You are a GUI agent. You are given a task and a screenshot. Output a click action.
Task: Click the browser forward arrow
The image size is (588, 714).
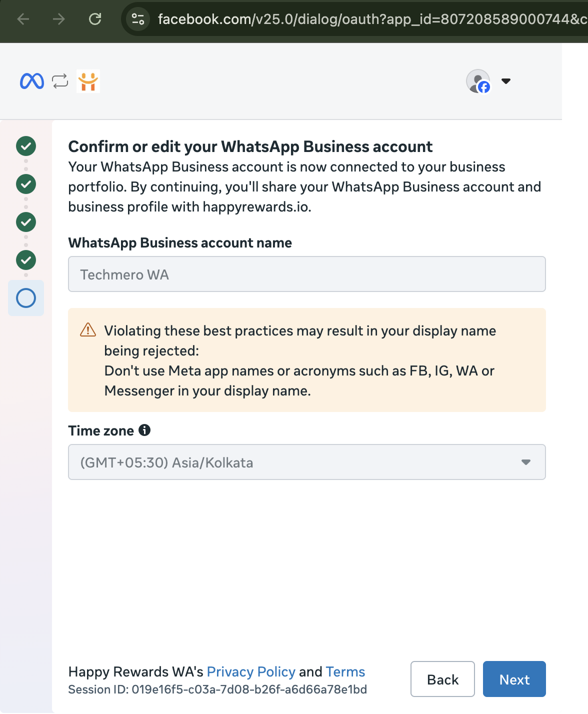59,19
